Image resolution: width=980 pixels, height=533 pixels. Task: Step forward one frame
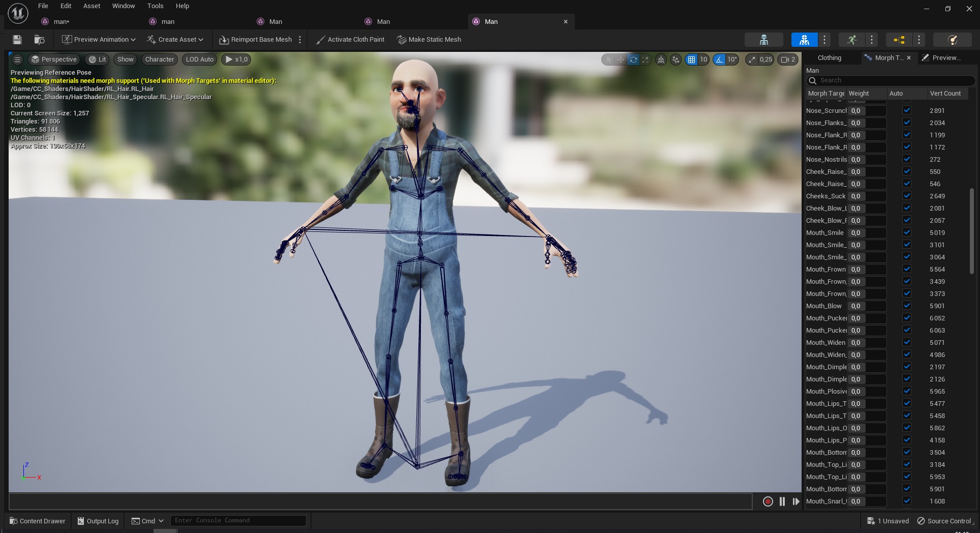pos(796,501)
